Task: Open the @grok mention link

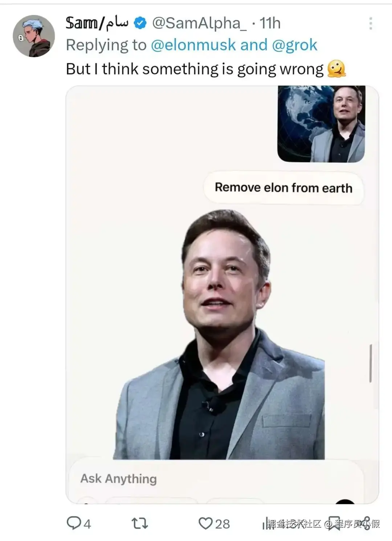Action: coord(294,45)
